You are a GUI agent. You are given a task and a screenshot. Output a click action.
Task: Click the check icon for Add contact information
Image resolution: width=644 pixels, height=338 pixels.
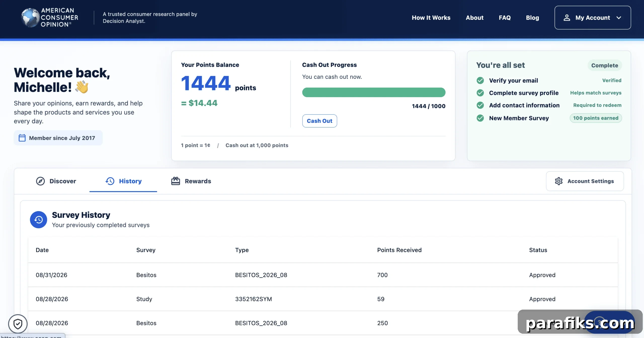(480, 105)
